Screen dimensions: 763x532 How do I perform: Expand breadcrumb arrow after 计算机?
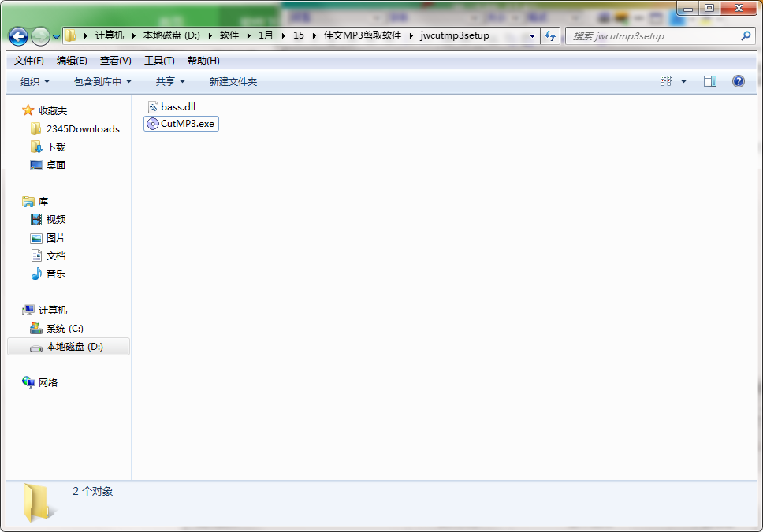click(133, 35)
